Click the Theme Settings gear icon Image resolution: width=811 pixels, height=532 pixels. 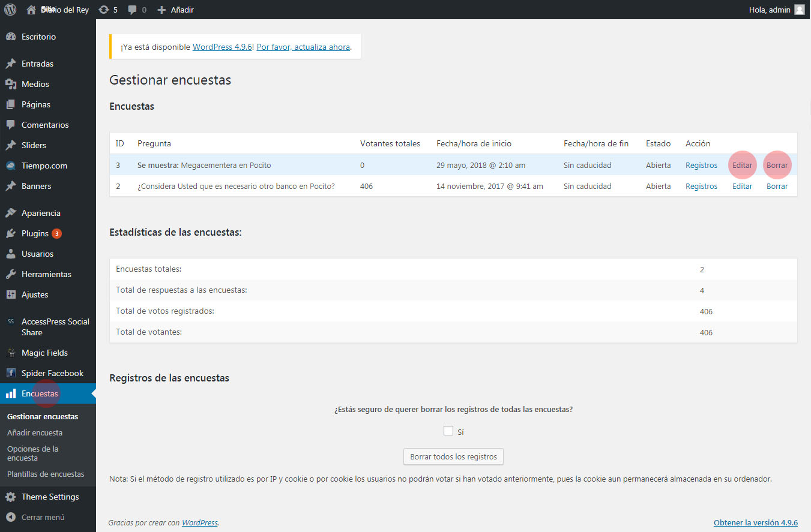pyautogui.click(x=10, y=497)
